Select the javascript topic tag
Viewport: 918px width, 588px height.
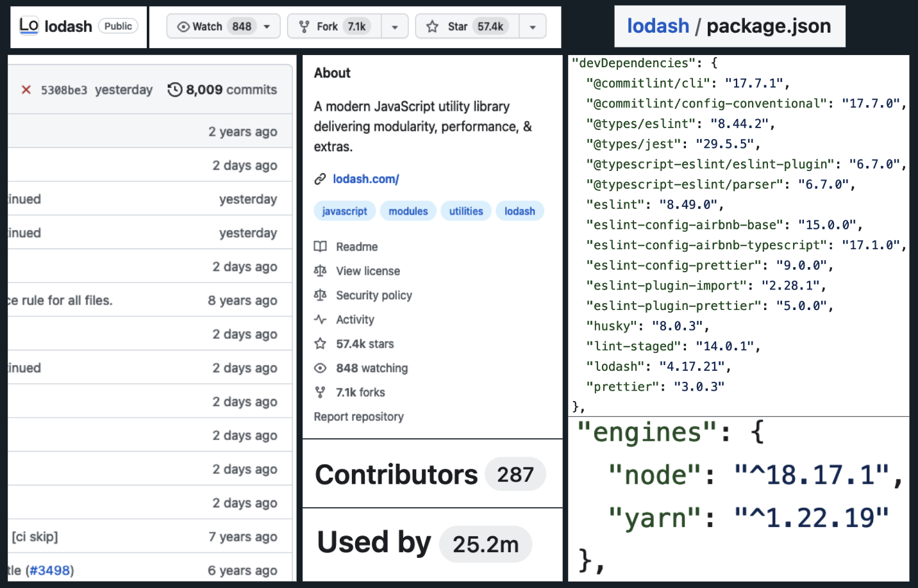pyautogui.click(x=344, y=211)
